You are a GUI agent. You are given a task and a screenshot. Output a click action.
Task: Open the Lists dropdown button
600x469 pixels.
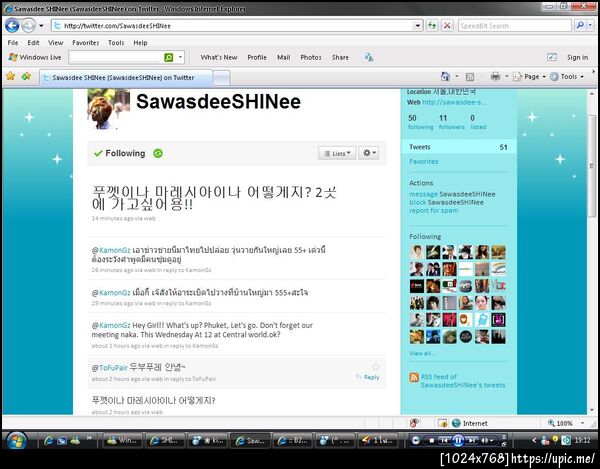[x=337, y=153]
